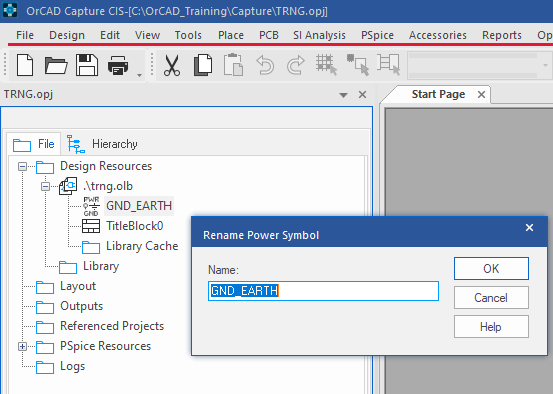Screen dimensions: 553x394
Task: Select the Design Resources folder label
Action: point(106,166)
